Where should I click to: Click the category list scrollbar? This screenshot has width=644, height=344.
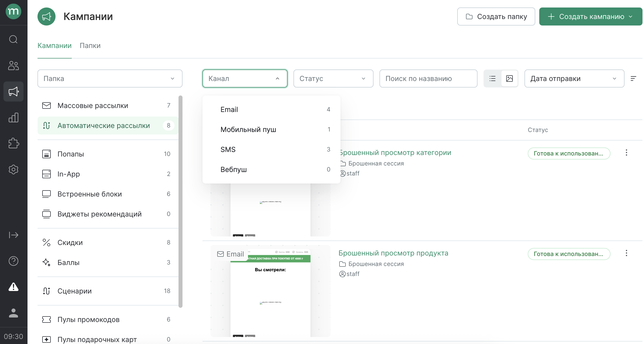(180, 201)
